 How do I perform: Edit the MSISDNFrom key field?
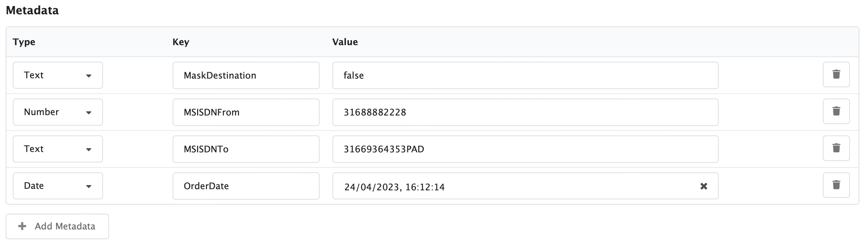point(246,112)
